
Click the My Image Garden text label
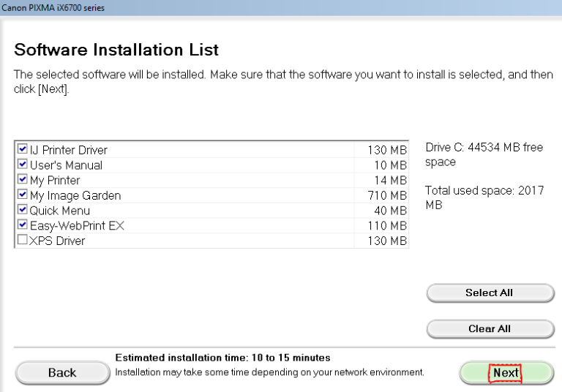pyautogui.click(x=75, y=195)
